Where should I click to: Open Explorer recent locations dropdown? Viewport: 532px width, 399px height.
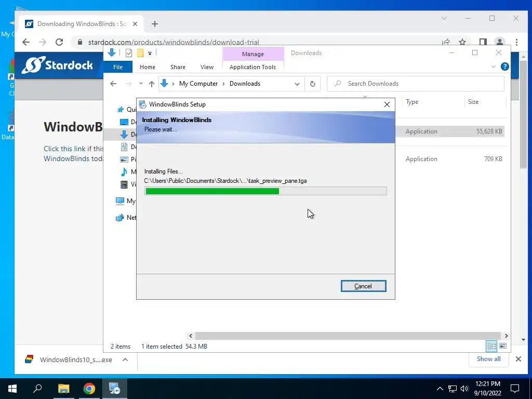[x=141, y=84]
